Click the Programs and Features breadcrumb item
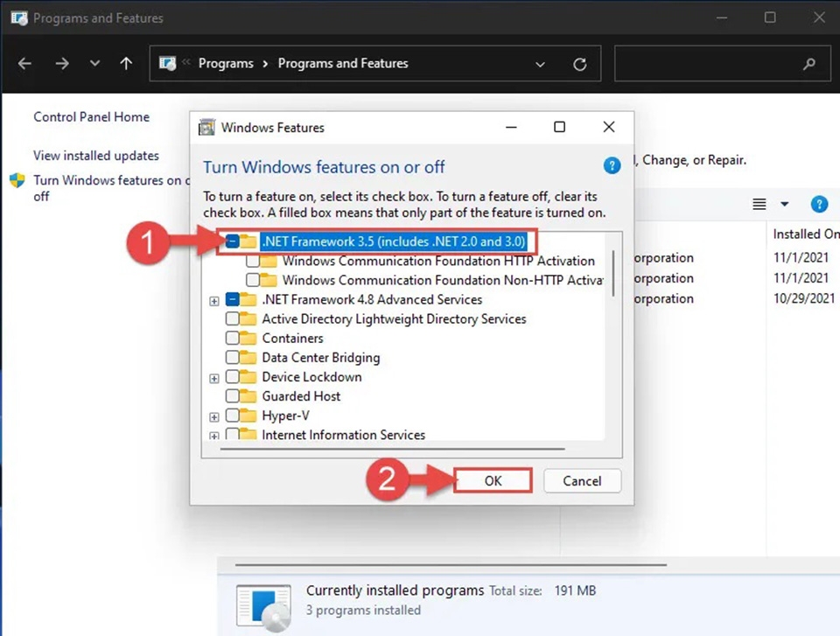The image size is (840, 636). click(x=343, y=63)
